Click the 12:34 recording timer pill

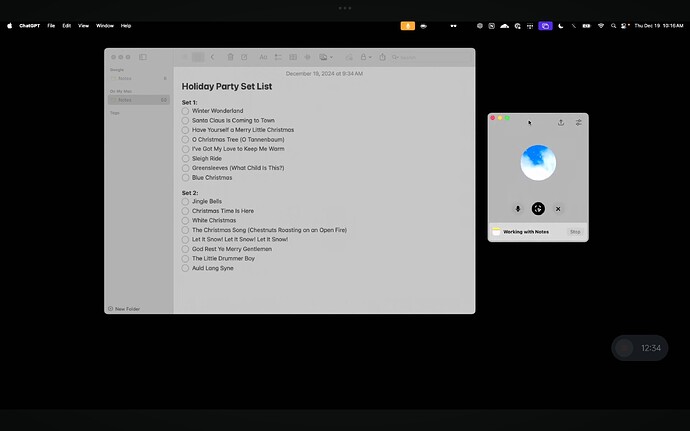pyautogui.click(x=639, y=348)
